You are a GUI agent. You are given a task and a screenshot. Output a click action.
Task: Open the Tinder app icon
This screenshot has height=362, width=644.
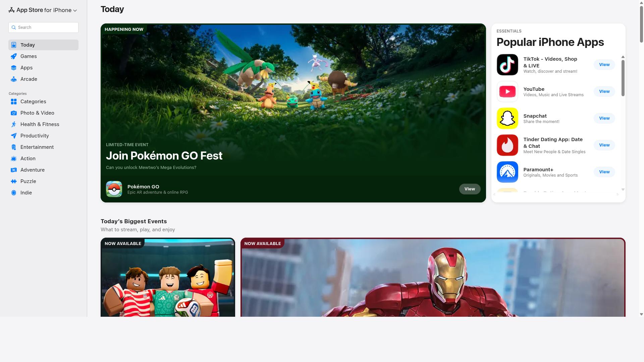click(x=507, y=145)
